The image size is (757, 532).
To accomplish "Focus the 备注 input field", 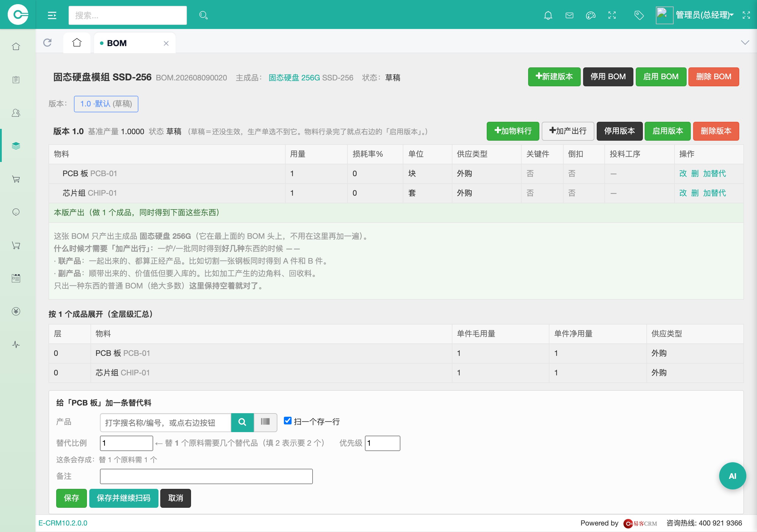I will 206,476.
